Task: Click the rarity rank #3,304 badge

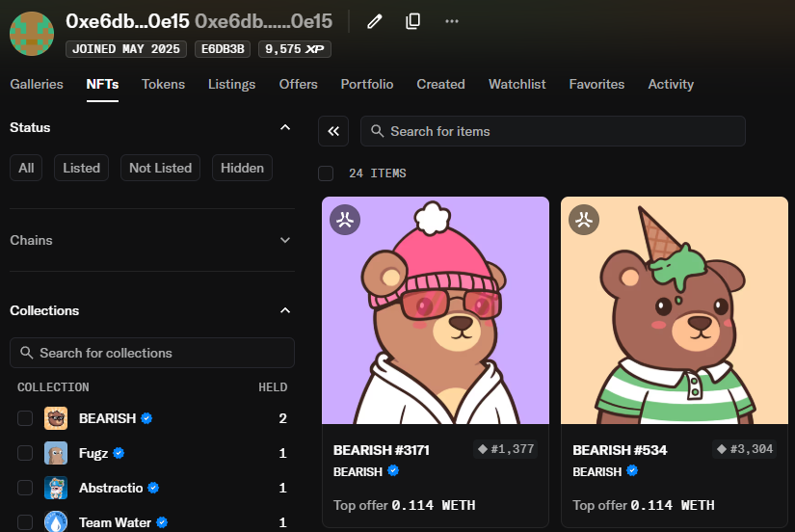Action: tap(745, 449)
